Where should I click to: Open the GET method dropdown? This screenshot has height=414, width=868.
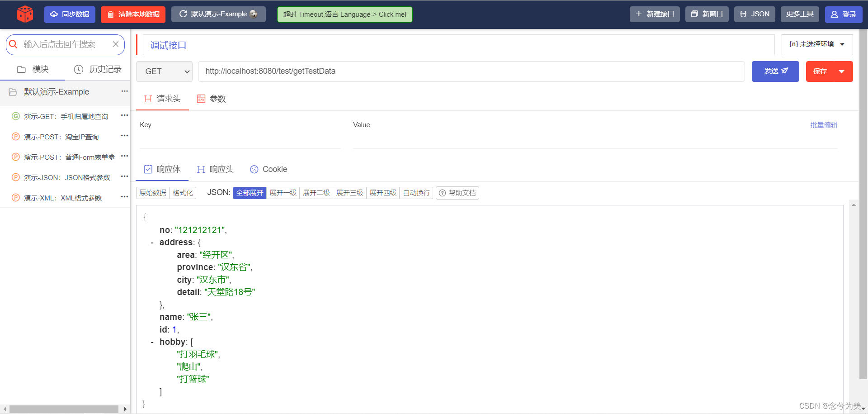(164, 71)
